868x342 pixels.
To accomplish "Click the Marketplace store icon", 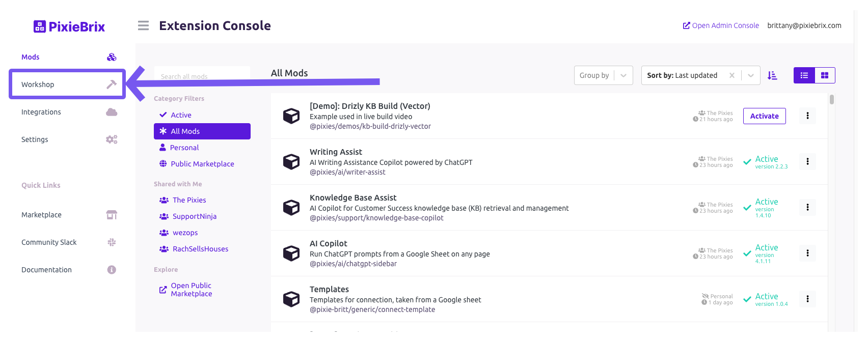I will tap(112, 215).
